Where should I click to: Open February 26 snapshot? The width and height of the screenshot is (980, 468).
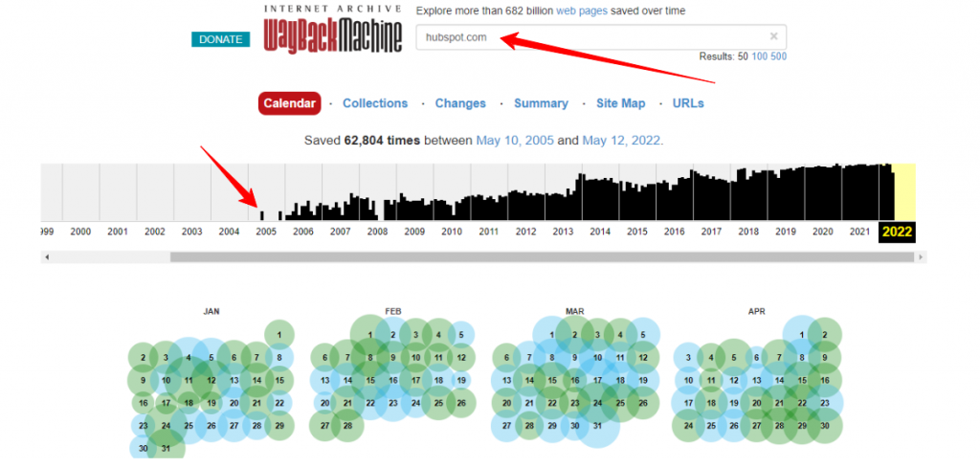461,403
